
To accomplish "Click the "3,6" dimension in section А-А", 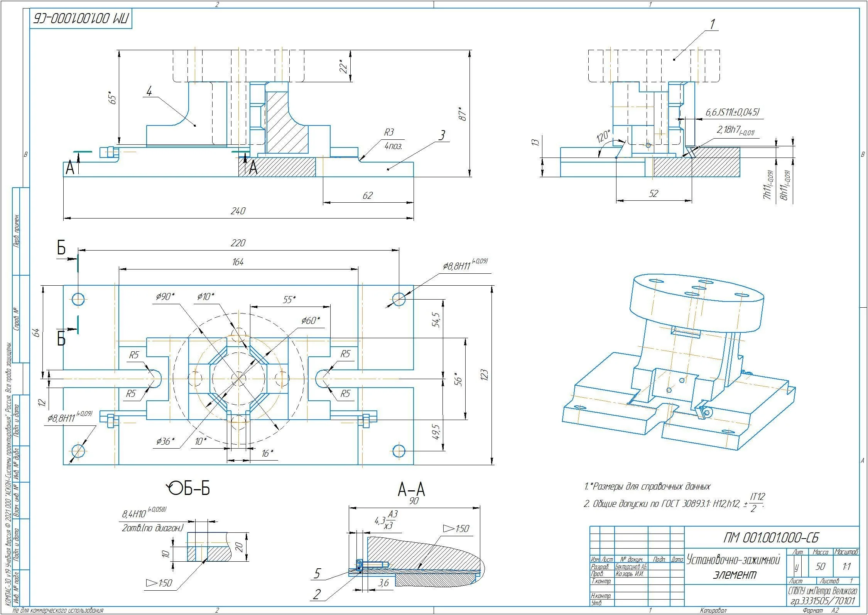I will point(383,583).
